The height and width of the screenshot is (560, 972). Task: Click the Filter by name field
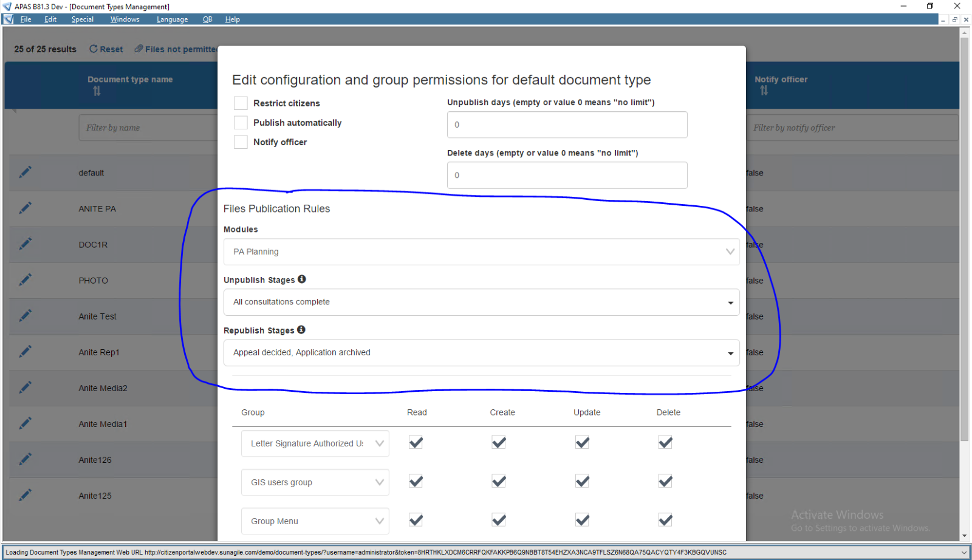point(148,128)
